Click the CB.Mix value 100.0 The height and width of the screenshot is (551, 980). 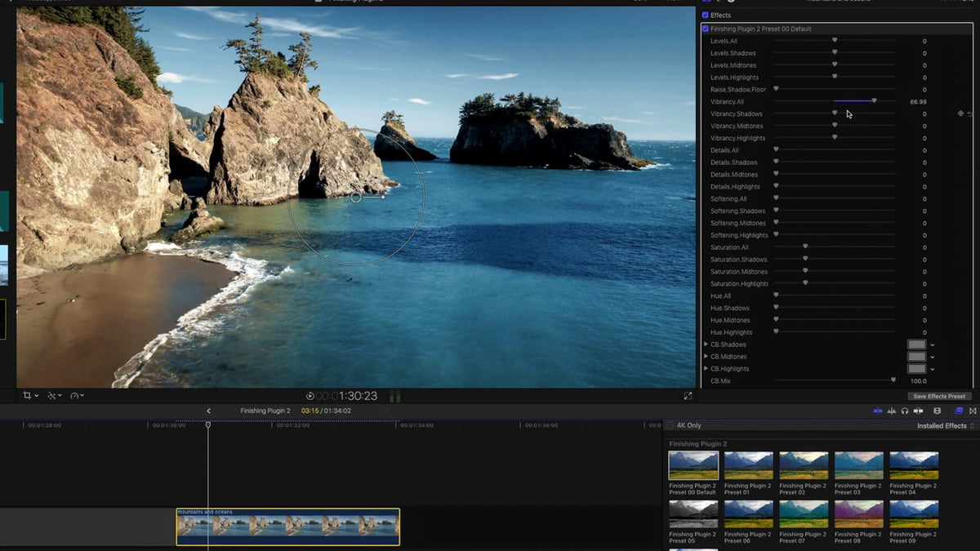click(918, 380)
